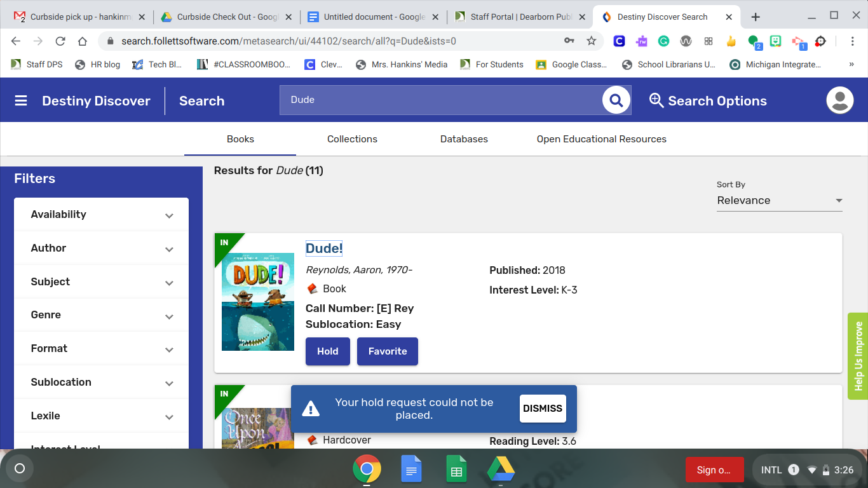Switch to the Curbside Check Out tab
Image resolution: width=868 pixels, height=488 pixels.
(x=225, y=17)
